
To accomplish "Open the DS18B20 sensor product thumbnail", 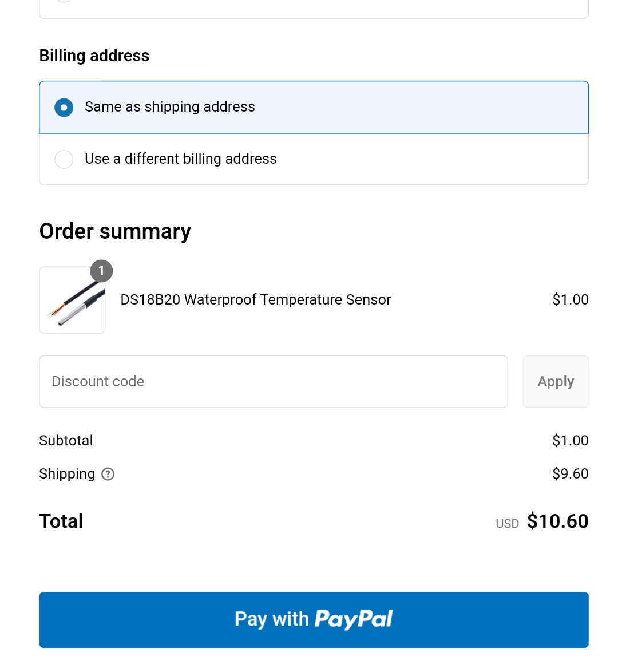I will point(72,301).
